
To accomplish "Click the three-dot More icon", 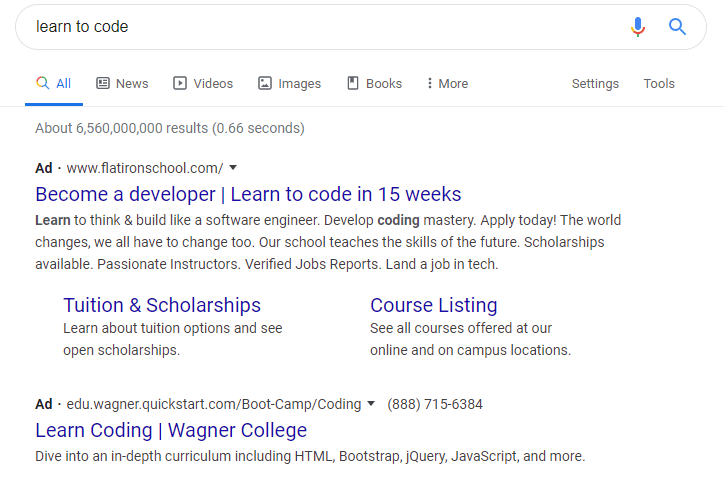I will (x=429, y=83).
